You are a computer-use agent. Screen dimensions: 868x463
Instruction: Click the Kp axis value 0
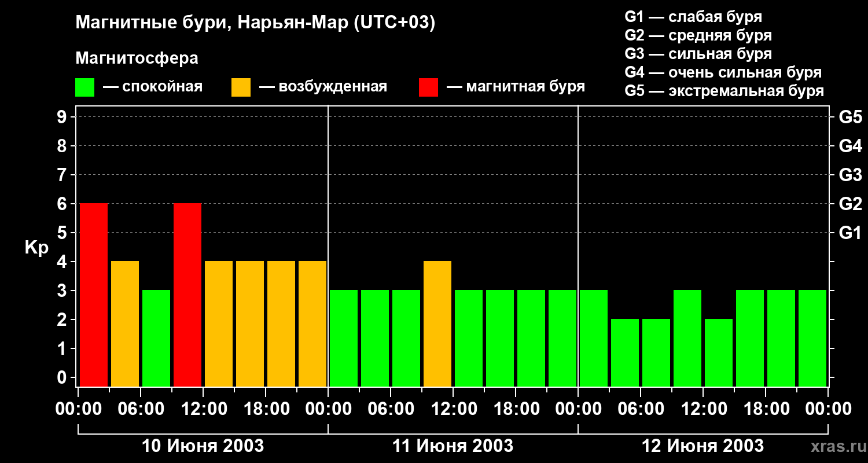(63, 377)
